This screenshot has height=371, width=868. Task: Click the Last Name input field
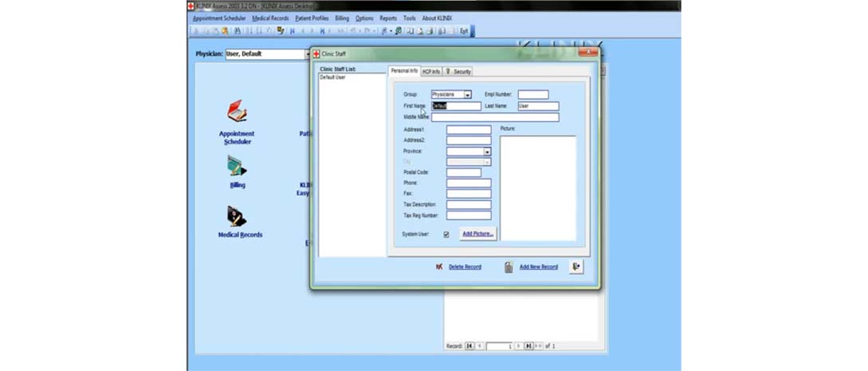coord(538,105)
